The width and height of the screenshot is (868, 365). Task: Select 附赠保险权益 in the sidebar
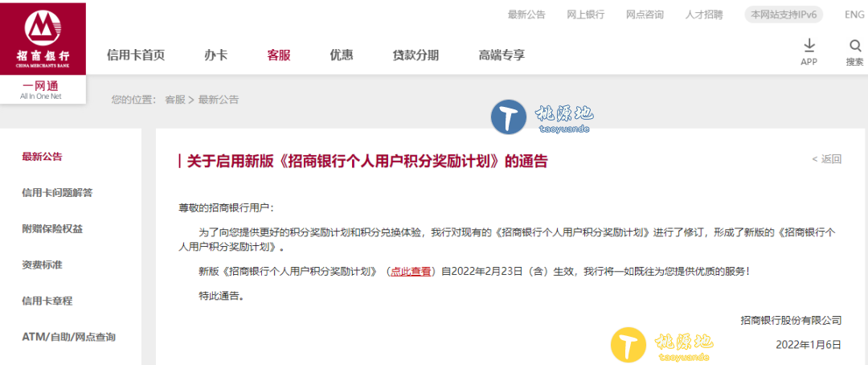click(x=52, y=229)
